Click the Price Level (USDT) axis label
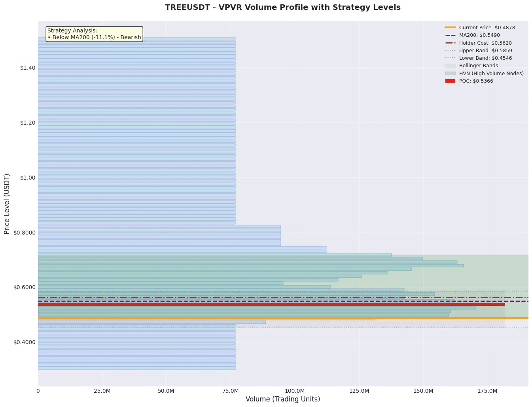This screenshot has height=407, width=532. [x=7, y=203]
